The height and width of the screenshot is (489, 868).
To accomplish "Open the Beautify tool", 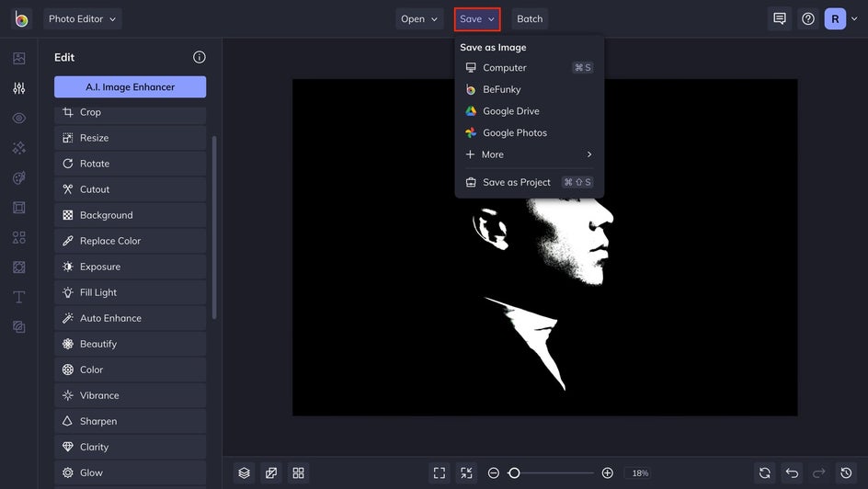I will pos(130,344).
